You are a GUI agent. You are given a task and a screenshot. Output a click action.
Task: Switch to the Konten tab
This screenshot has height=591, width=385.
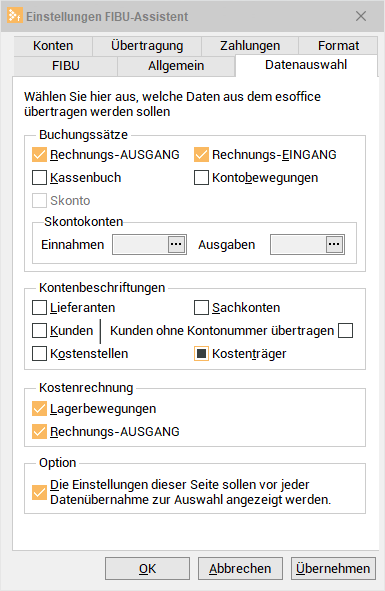[53, 46]
